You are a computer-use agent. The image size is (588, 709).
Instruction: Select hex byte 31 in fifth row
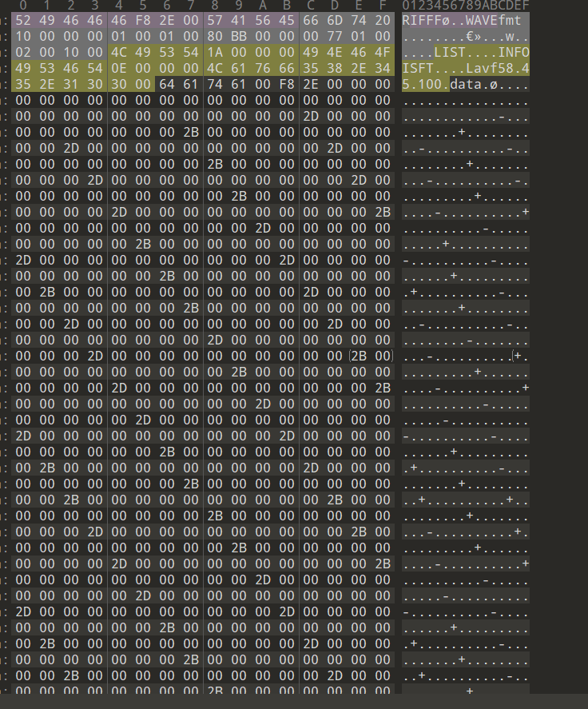(70, 84)
